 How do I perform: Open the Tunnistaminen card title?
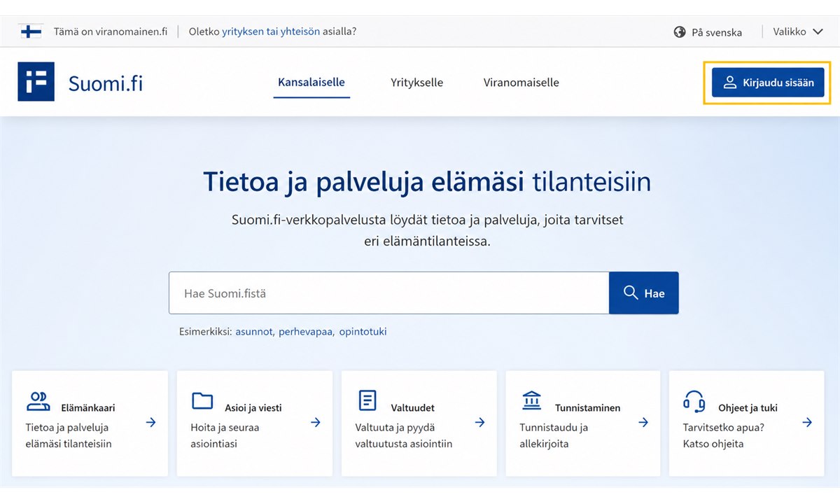[588, 408]
